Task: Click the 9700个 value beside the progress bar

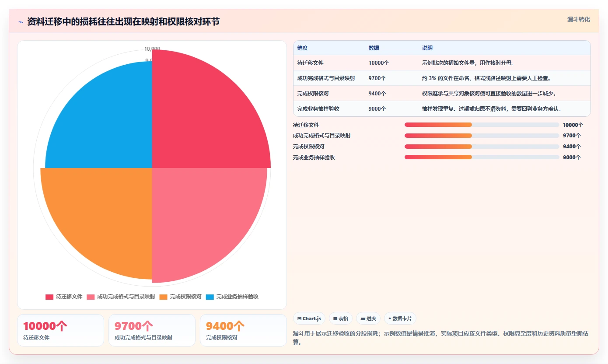Action: pos(572,136)
